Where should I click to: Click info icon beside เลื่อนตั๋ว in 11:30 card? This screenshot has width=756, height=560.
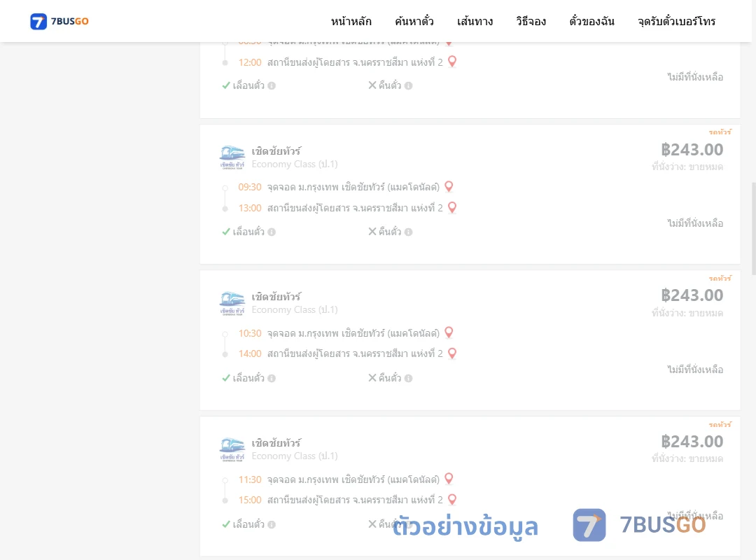(272, 524)
